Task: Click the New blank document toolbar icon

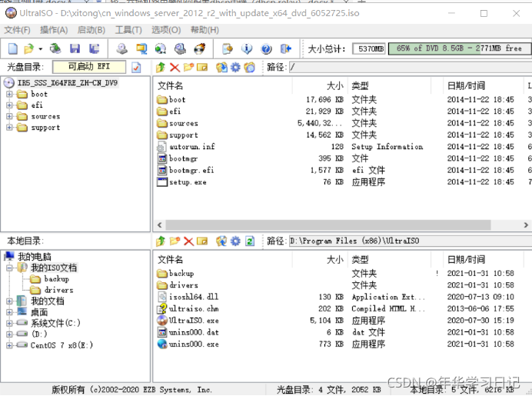Action: click(13, 49)
